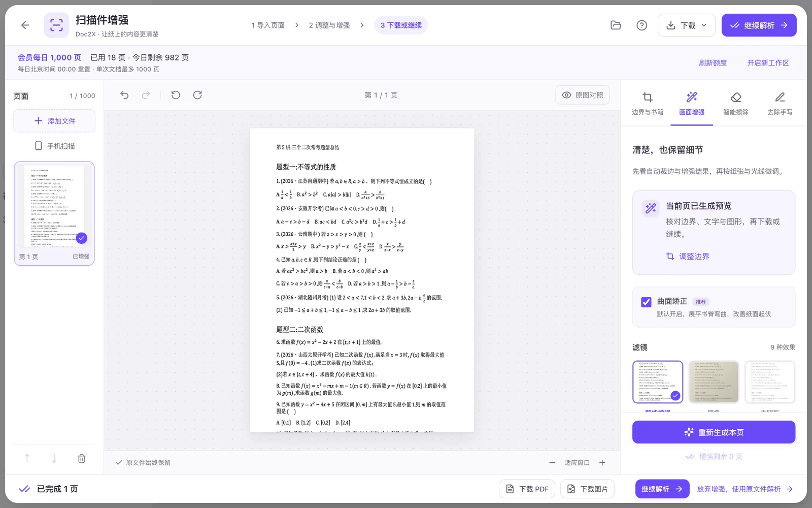Toggle 原图对照 eye comparison
This screenshot has height=508, width=812.
583,95
